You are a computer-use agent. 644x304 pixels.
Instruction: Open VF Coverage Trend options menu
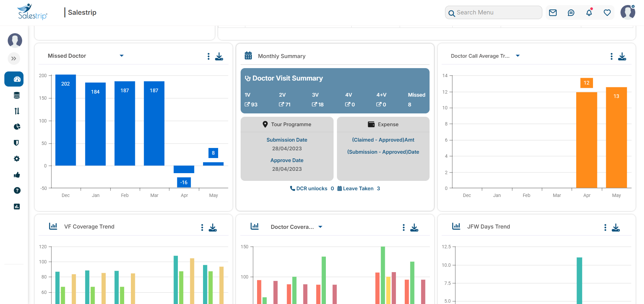202,227
